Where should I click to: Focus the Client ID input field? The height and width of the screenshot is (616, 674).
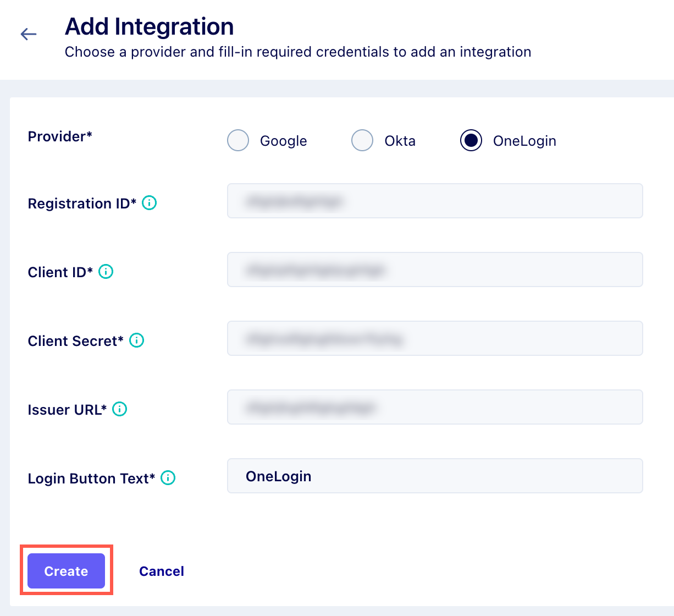(x=435, y=269)
